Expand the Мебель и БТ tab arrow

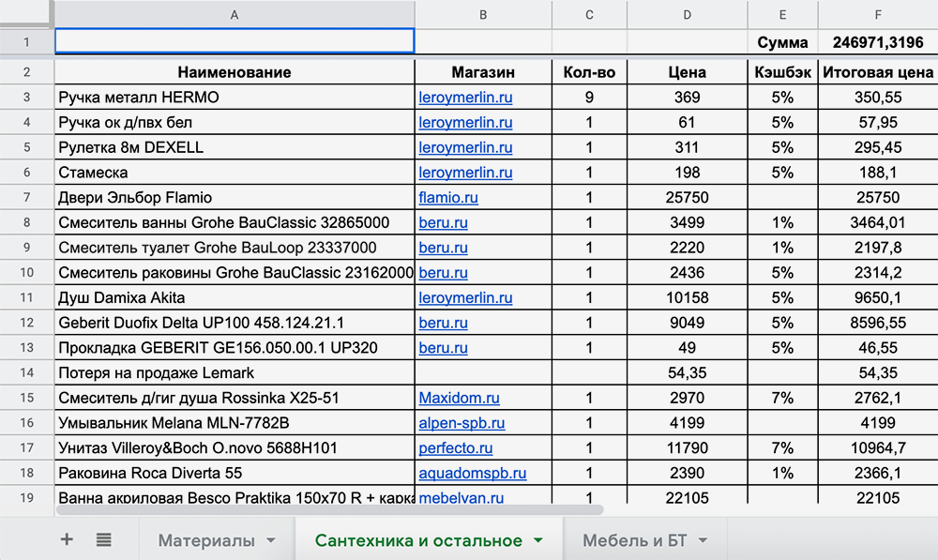tap(703, 540)
